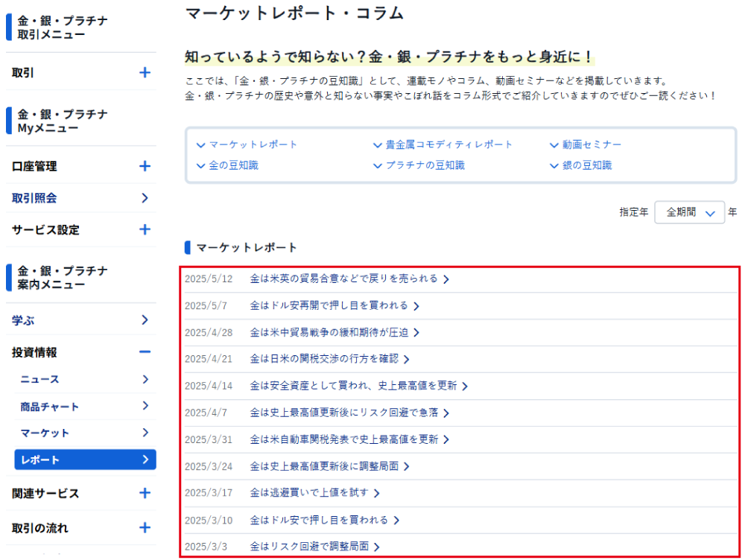Viewport: 745px width, 560px height.
Task: Open the 2025/4/14 report on 史上最高値を更新
Action: (x=354, y=386)
